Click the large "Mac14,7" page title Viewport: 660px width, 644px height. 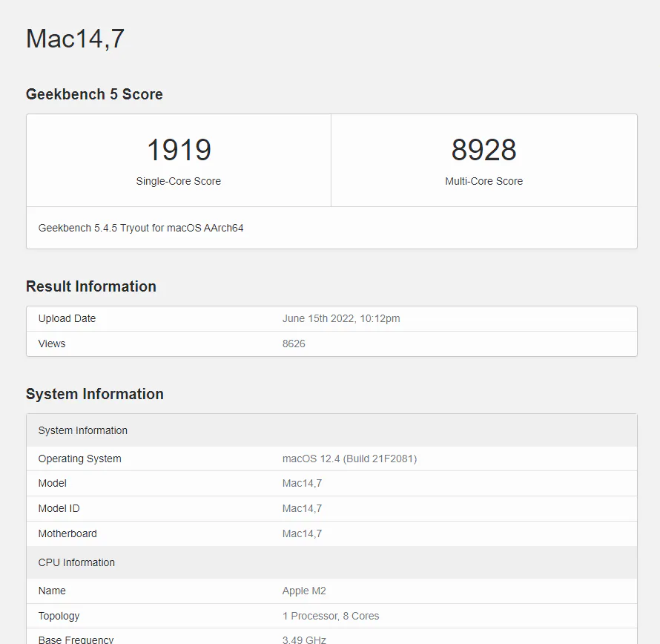coord(75,39)
